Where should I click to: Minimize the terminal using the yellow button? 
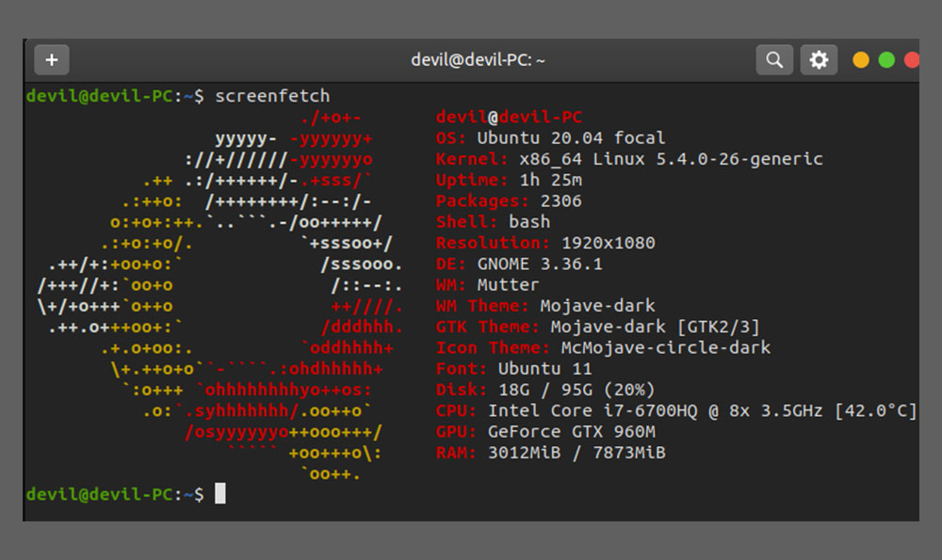(x=861, y=60)
